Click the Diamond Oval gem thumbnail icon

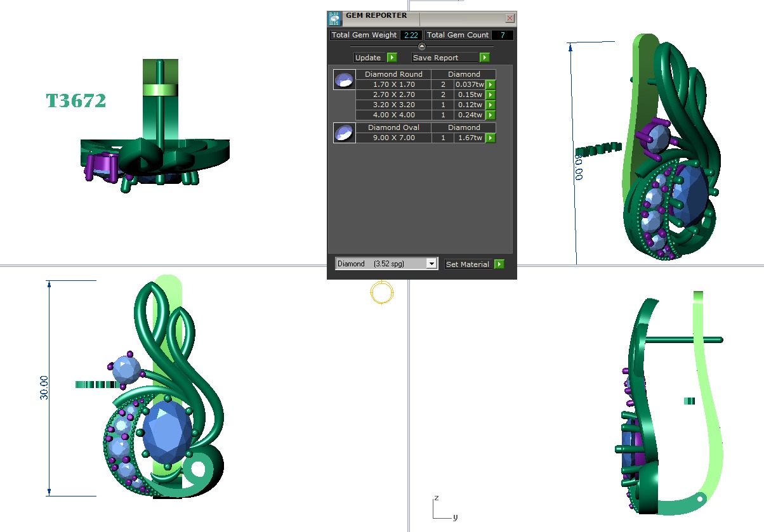(x=344, y=133)
